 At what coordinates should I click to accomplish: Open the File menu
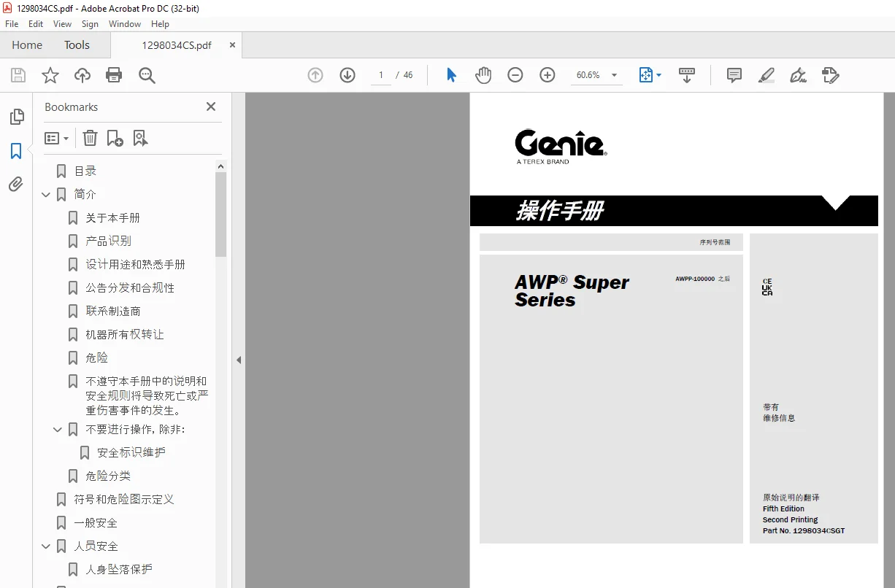pyautogui.click(x=12, y=24)
